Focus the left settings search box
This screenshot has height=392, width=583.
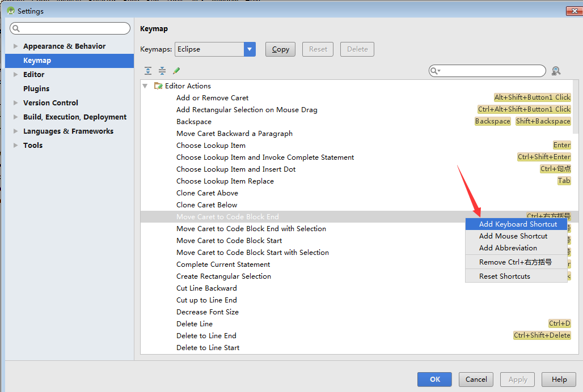[x=70, y=28]
